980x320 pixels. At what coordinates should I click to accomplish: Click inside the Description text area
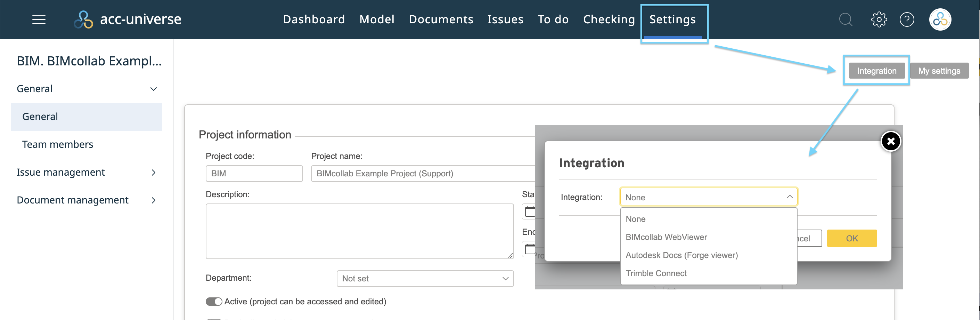point(360,231)
